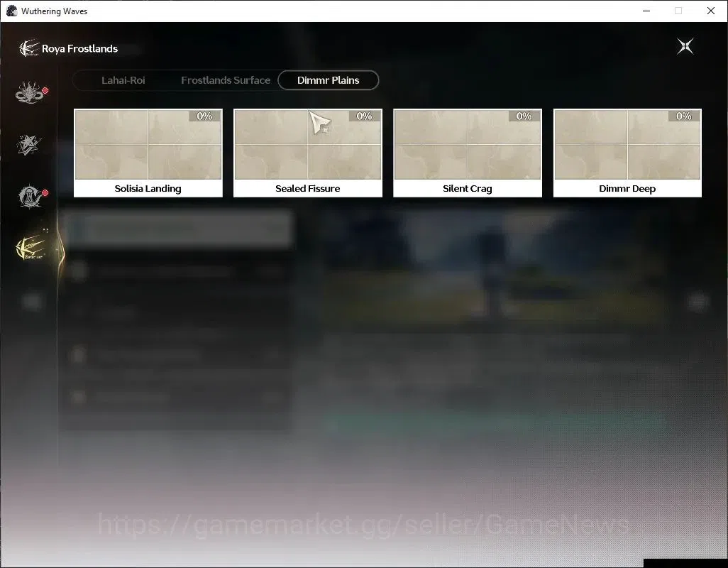Close the Wuthering Waves window
Image resolution: width=728 pixels, height=568 pixels.
click(711, 11)
